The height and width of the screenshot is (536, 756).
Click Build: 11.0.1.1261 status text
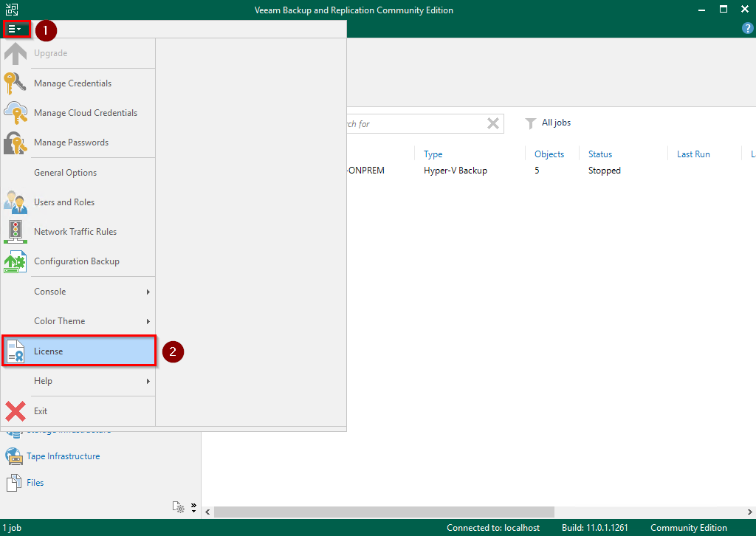click(x=594, y=528)
